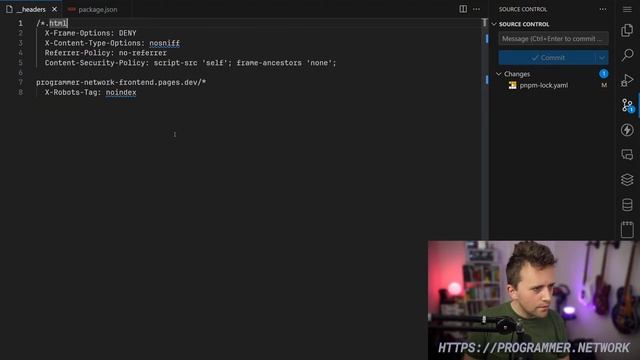Click the selected 'html' text on line 1

point(58,23)
